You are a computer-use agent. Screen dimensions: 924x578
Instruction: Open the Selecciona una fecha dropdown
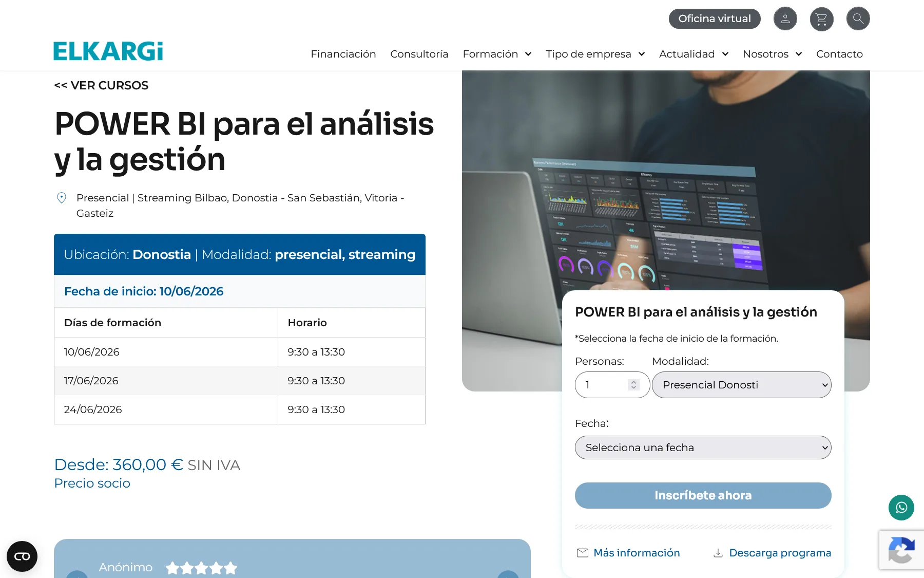(x=703, y=448)
